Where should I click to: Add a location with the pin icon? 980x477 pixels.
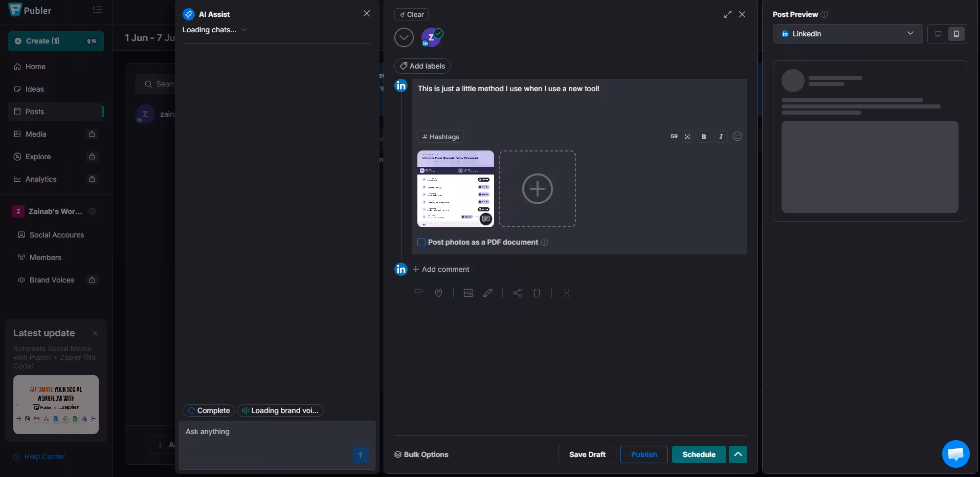point(438,293)
